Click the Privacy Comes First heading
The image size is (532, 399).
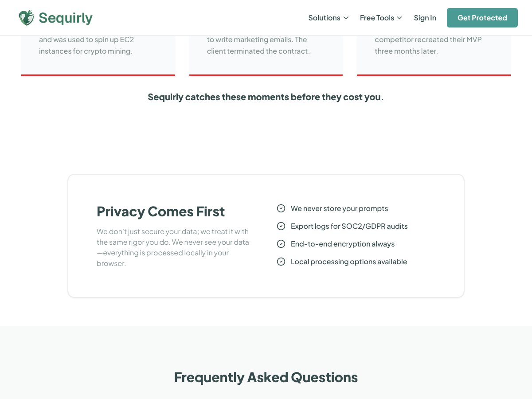[x=160, y=211]
